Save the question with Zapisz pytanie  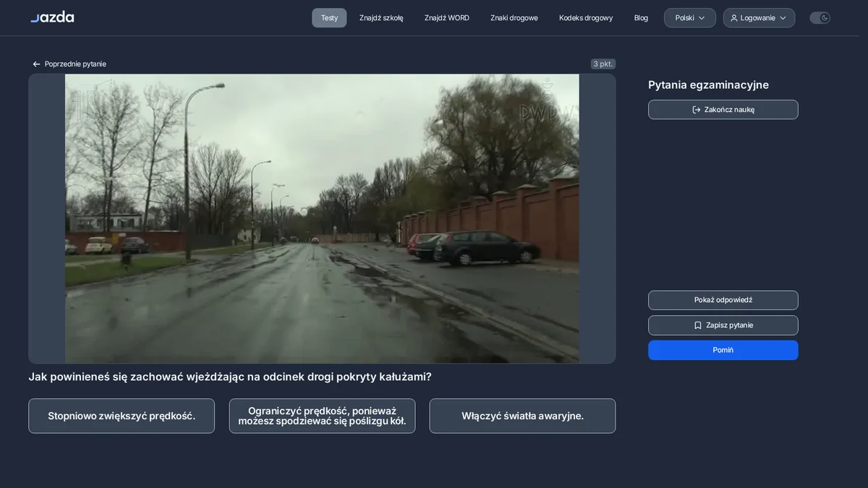pyautogui.click(x=723, y=325)
